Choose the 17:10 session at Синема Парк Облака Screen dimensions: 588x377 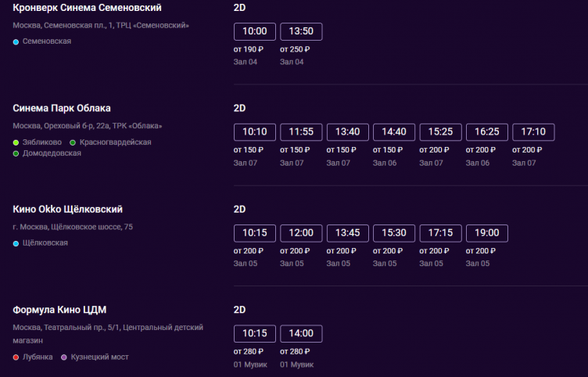click(x=533, y=132)
